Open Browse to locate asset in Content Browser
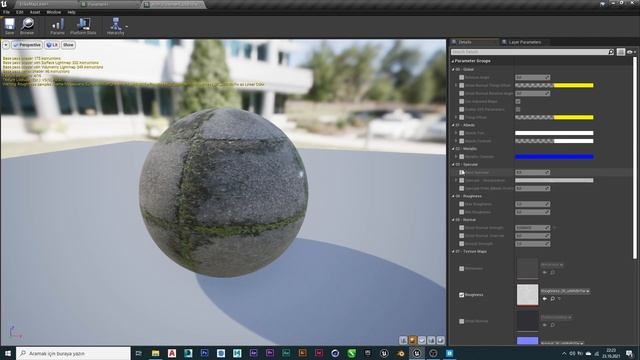This screenshot has width=640, height=360. click(27, 26)
